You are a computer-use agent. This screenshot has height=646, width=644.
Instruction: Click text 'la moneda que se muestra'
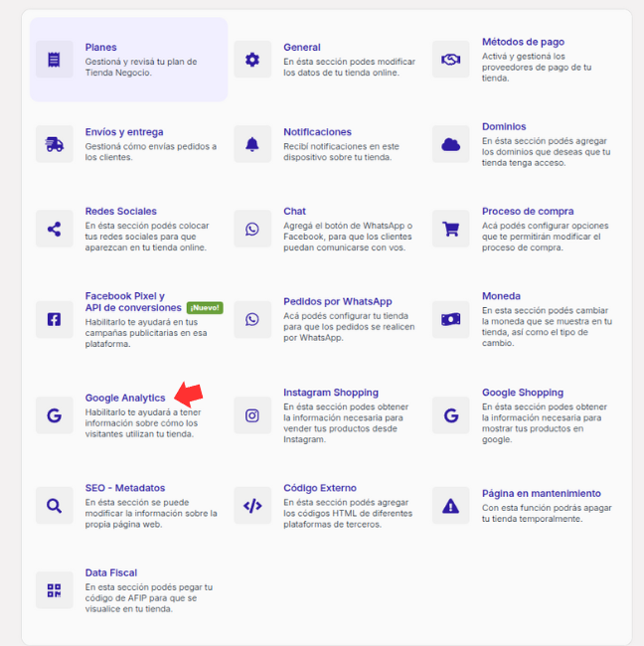[x=533, y=321]
